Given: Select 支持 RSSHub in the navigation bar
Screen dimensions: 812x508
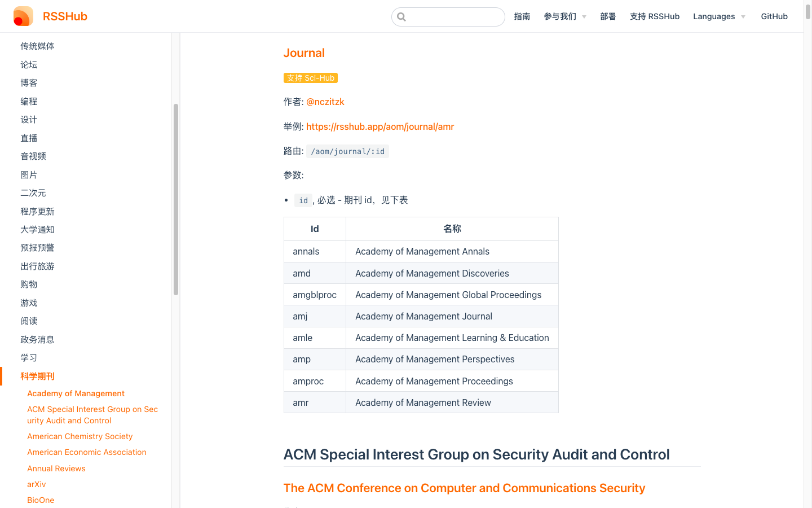Looking at the screenshot, I should 655,16.
